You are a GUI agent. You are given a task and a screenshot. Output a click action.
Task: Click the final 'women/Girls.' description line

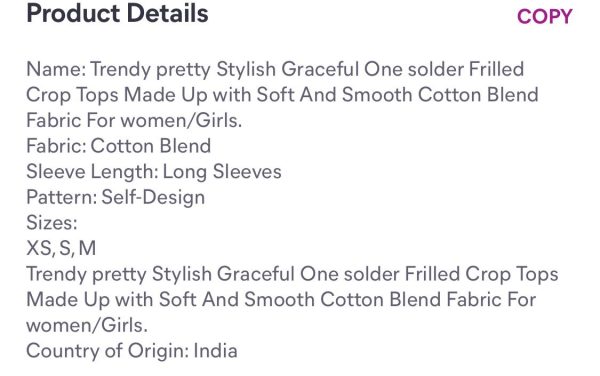coord(87,326)
